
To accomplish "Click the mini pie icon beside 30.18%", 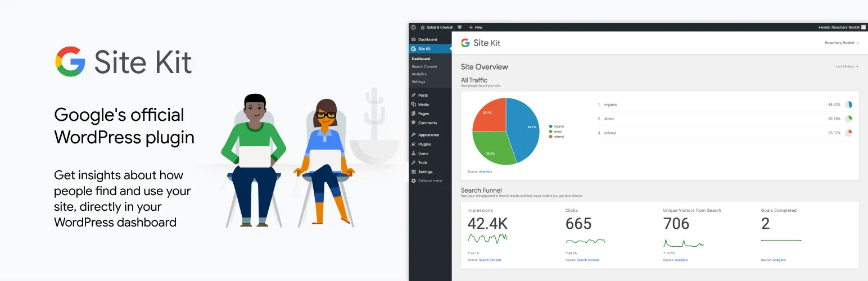I will pos(849,119).
